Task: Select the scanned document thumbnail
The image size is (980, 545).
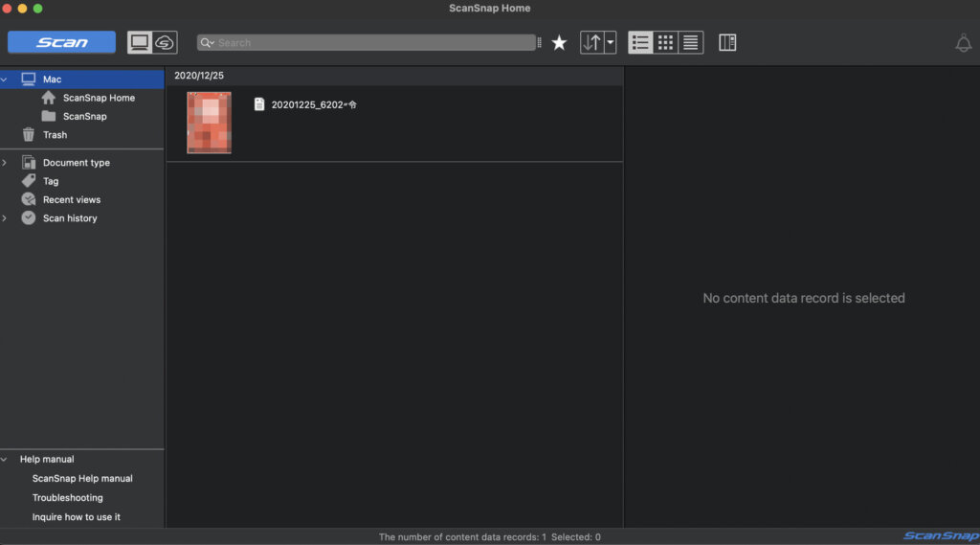Action: (x=209, y=123)
